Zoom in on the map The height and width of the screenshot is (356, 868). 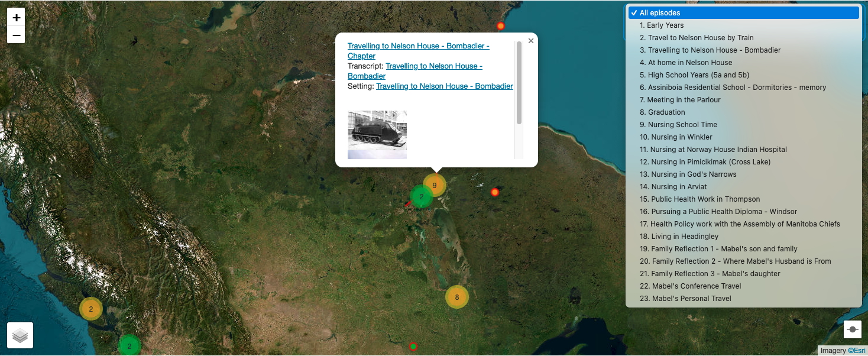(17, 18)
